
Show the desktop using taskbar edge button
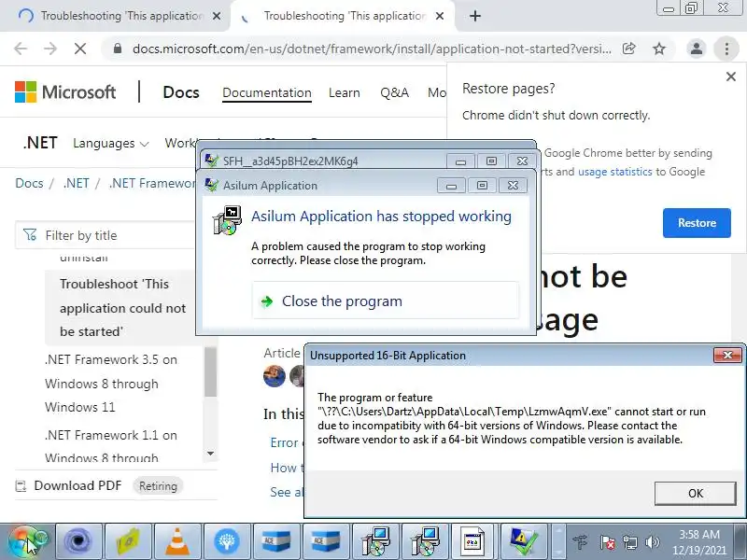[x=740, y=542]
